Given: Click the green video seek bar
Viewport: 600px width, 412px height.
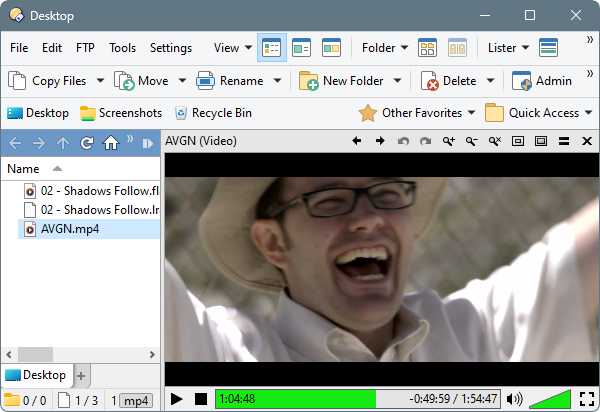Looking at the screenshot, I should point(357,399).
